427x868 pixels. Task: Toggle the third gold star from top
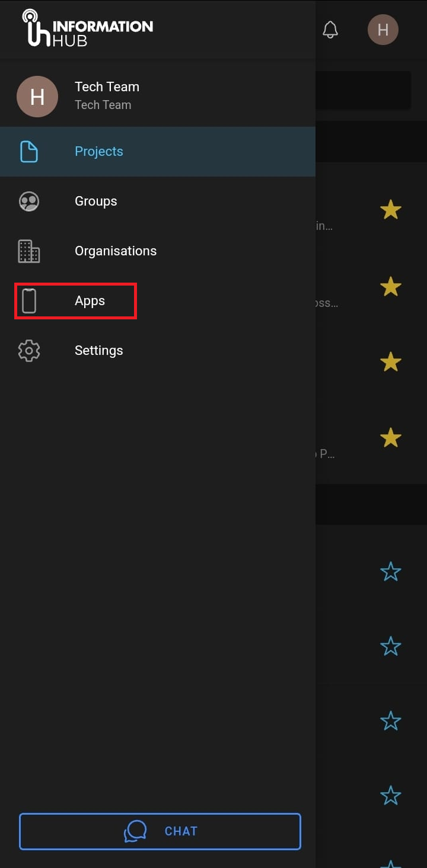point(390,362)
